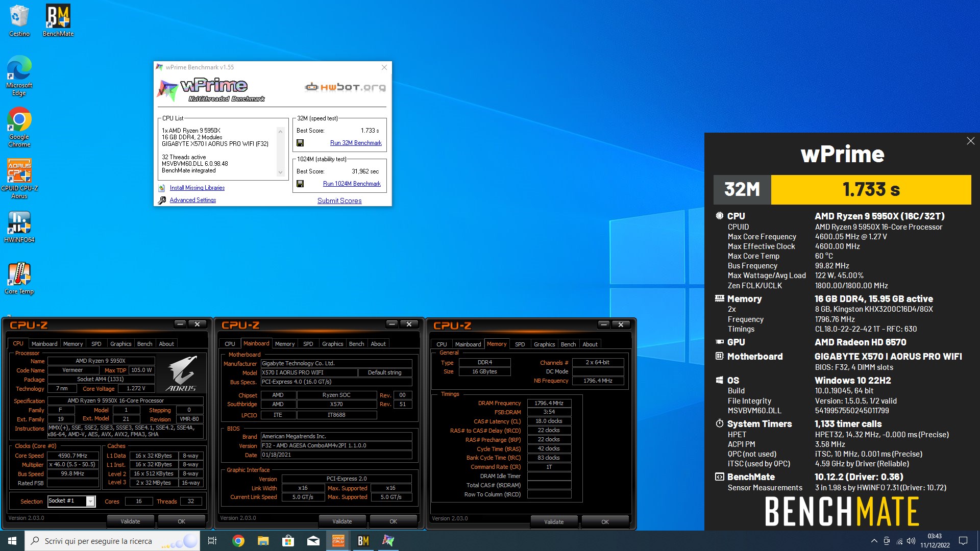Viewport: 980px width, 551px height.
Task: Open About tab in right CPU-Z window
Action: [590, 344]
